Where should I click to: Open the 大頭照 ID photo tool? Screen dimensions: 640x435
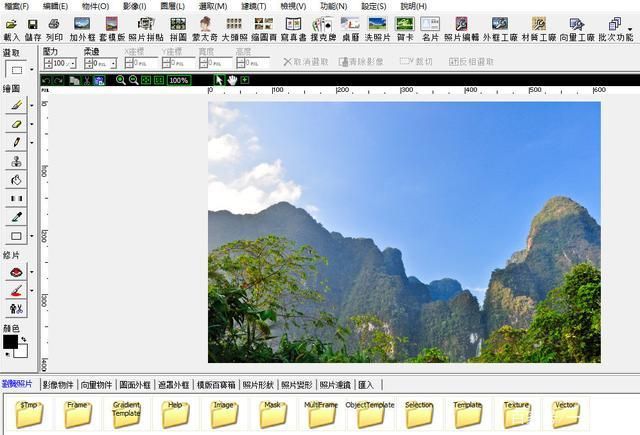click(x=234, y=29)
